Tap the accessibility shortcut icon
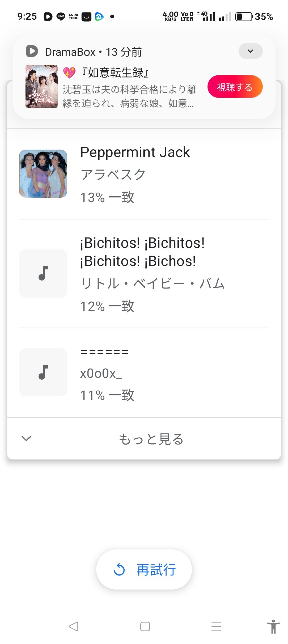 pyautogui.click(x=273, y=626)
